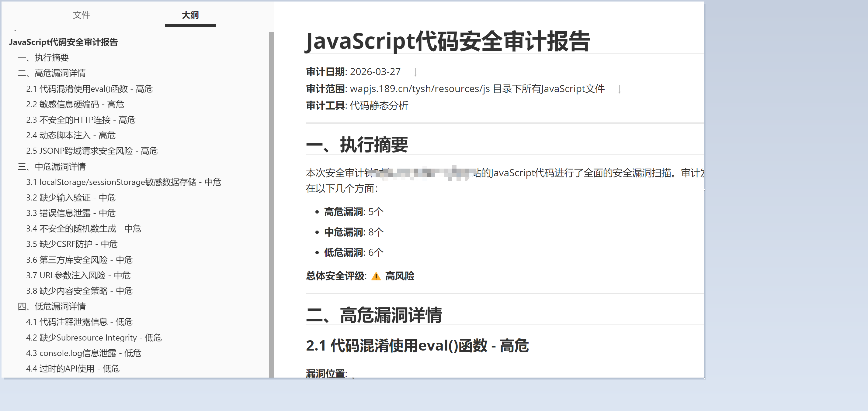Switch to the 文件 tab
This screenshot has height=411, width=868.
(81, 15)
